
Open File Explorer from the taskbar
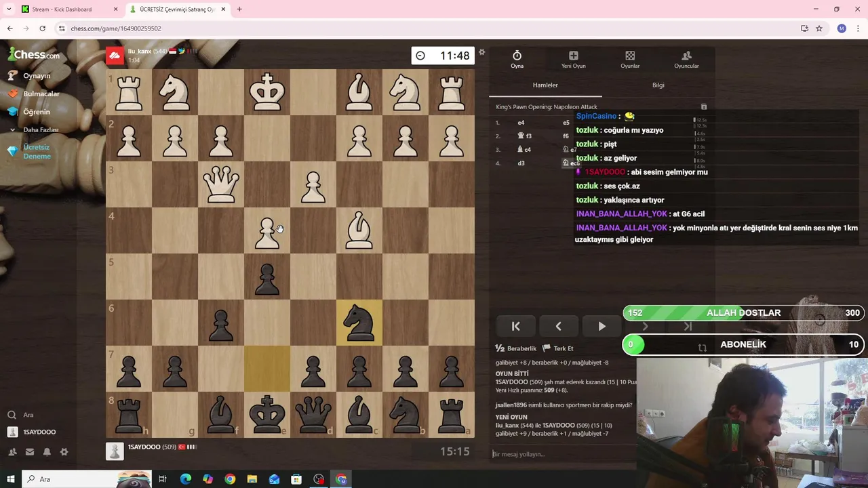click(x=252, y=479)
